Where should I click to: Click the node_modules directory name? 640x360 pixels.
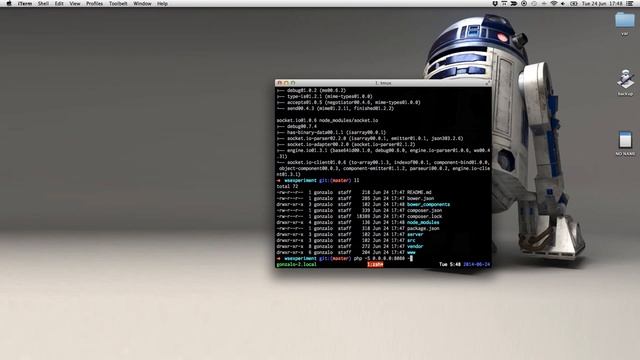[423, 222]
